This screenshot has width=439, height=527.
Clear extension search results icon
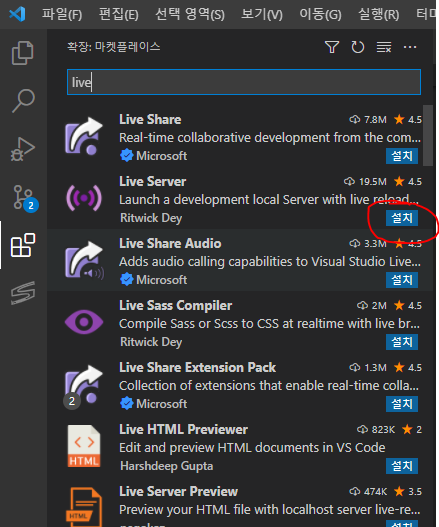click(x=384, y=47)
